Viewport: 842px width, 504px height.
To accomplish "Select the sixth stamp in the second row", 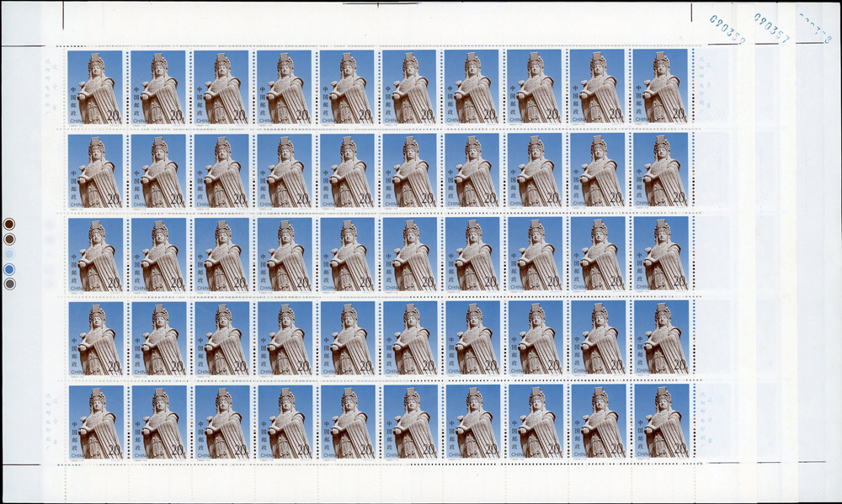I will point(409,171).
